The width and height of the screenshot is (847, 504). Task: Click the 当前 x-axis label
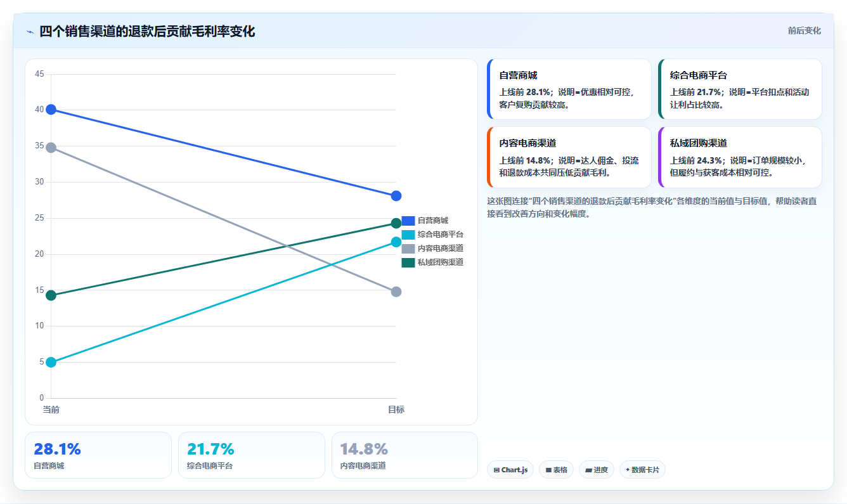click(51, 410)
